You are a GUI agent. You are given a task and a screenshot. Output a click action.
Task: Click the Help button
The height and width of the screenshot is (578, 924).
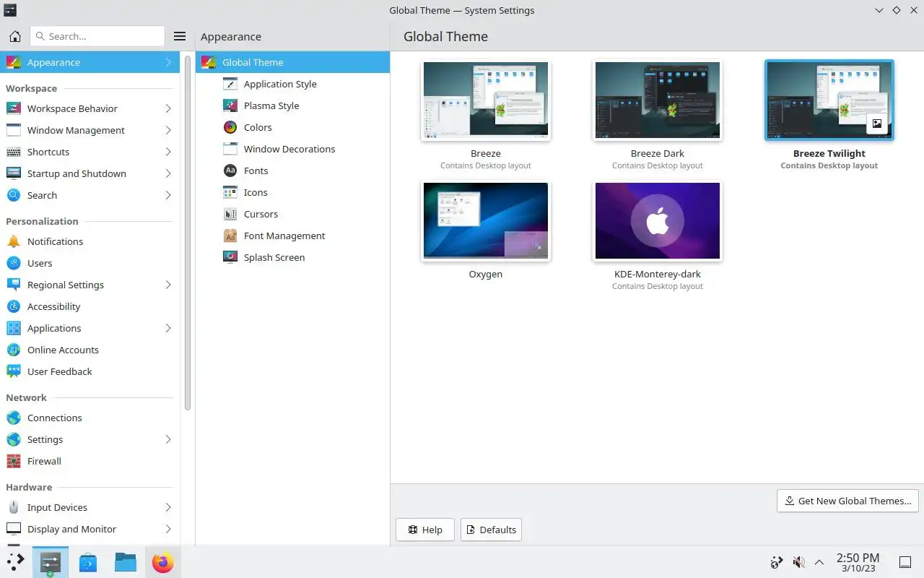pos(425,530)
